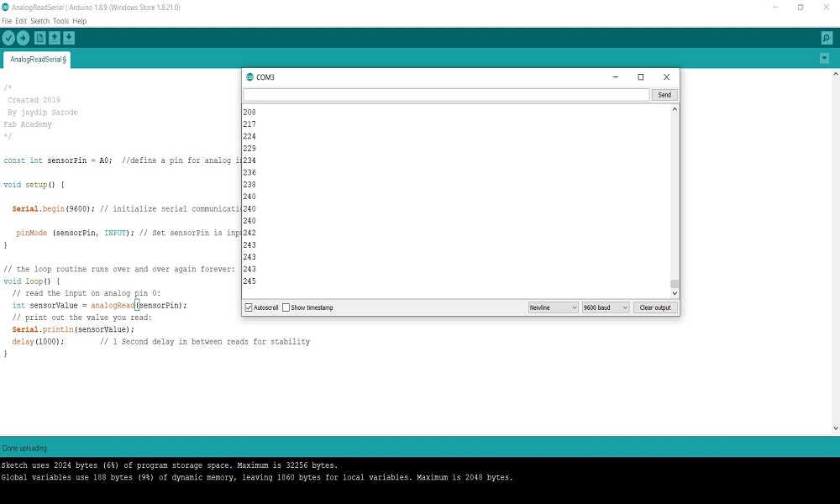Click the 'Created 2019' comment line
The image size is (840, 504).
pyautogui.click(x=34, y=100)
